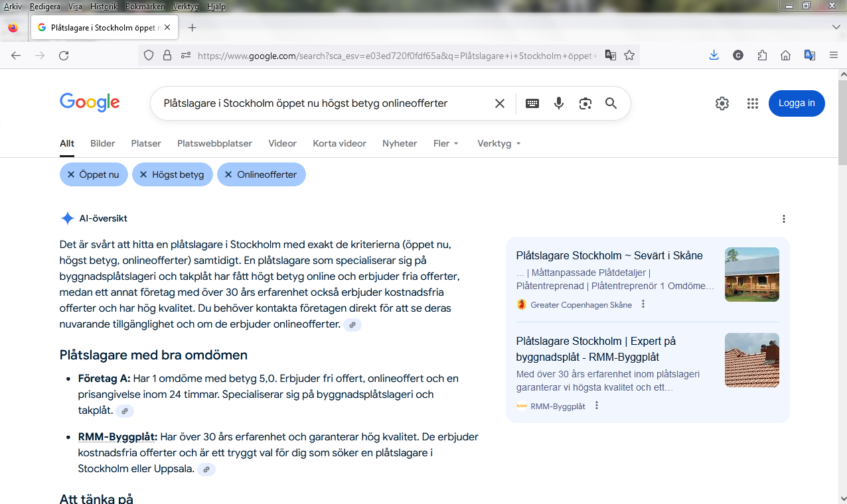Open Firefox downloads arrow icon

(x=714, y=56)
